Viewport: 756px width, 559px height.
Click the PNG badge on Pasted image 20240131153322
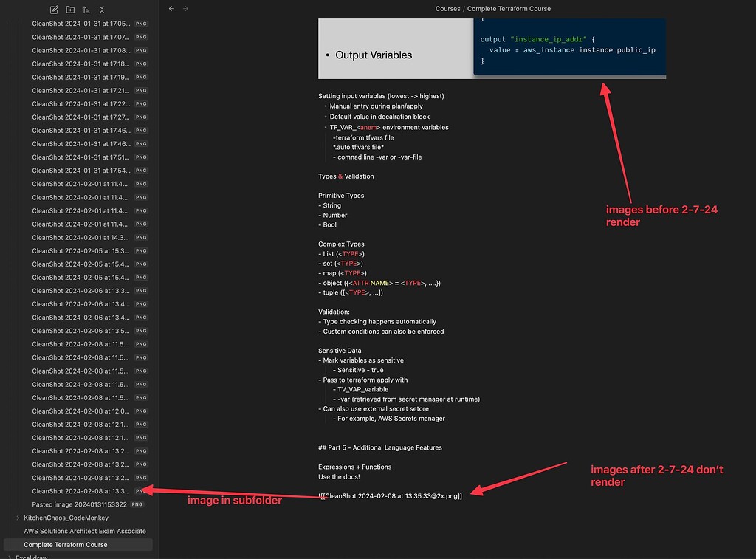tap(137, 504)
